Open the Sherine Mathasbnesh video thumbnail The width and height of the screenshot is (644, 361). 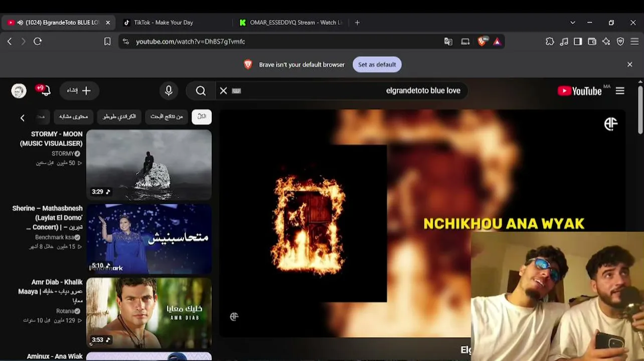(x=149, y=238)
